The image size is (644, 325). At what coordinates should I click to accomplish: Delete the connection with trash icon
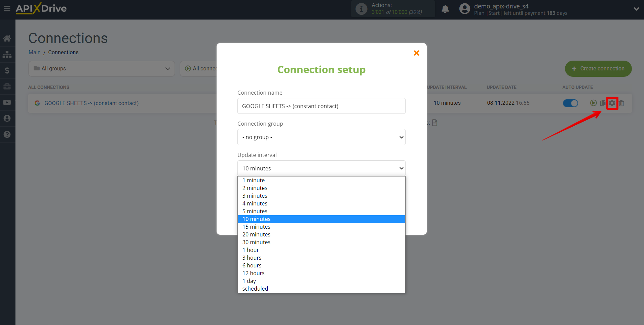click(621, 103)
